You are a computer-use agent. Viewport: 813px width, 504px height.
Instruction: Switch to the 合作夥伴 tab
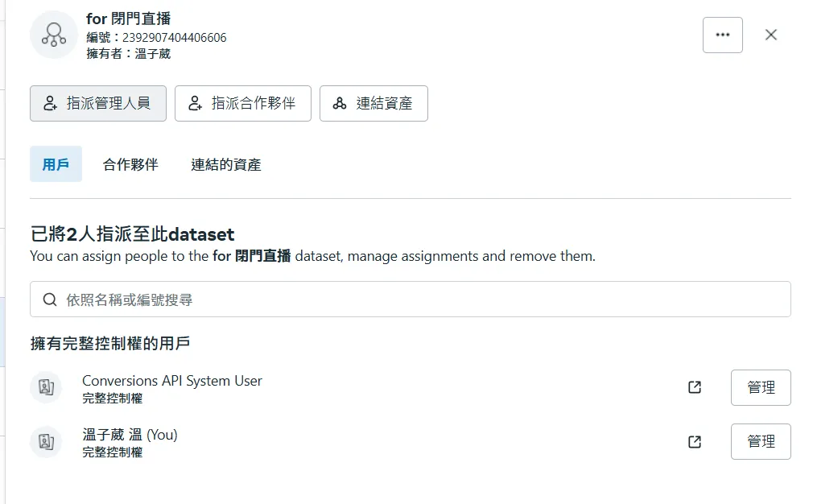click(x=130, y=164)
